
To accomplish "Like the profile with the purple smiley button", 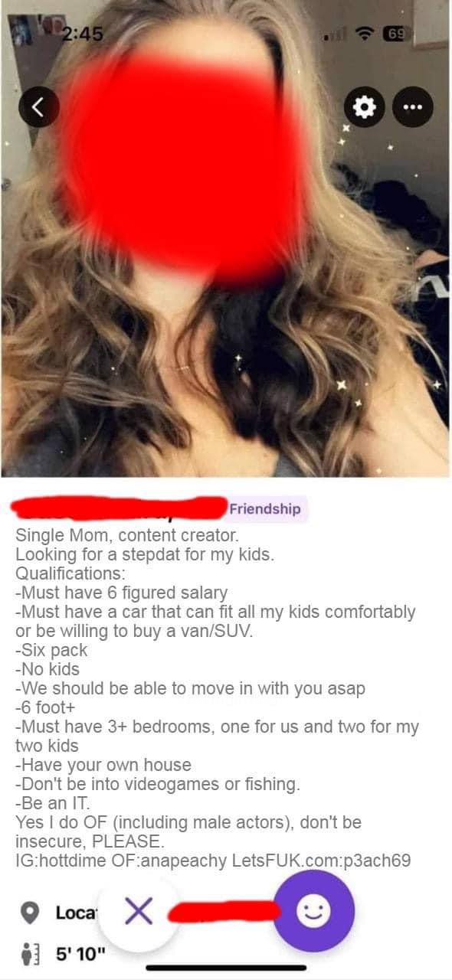I will [x=315, y=911].
